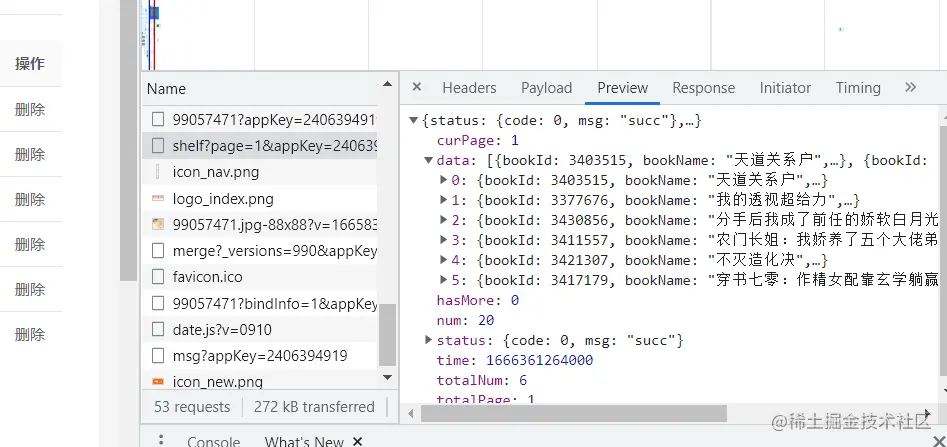The width and height of the screenshot is (947, 447).
Task: Click the preview pane horizontal scrollbar thumb
Action: click(x=574, y=414)
